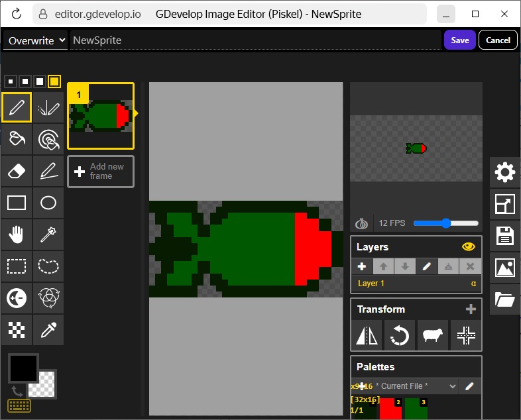Delete selected layer X button
Viewport: 521px width, 420px height.
pos(470,266)
